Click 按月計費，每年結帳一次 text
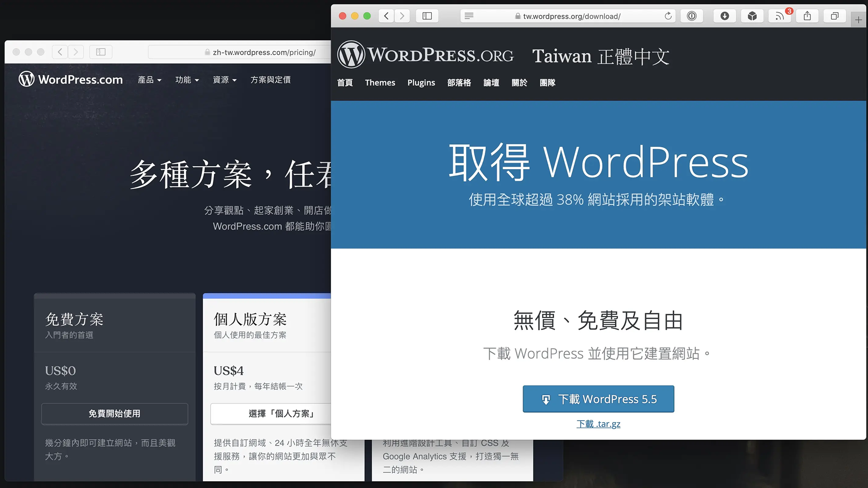This screenshot has height=488, width=868. tap(258, 386)
